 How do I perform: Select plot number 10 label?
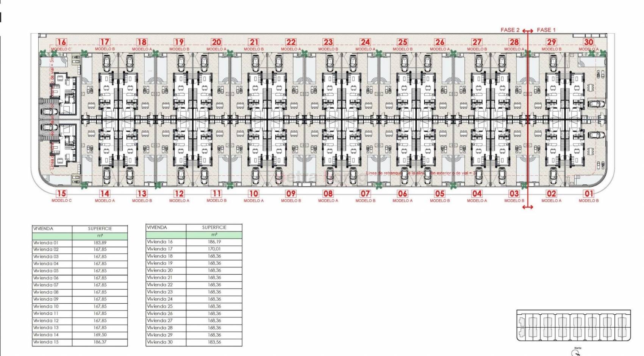[253, 194]
